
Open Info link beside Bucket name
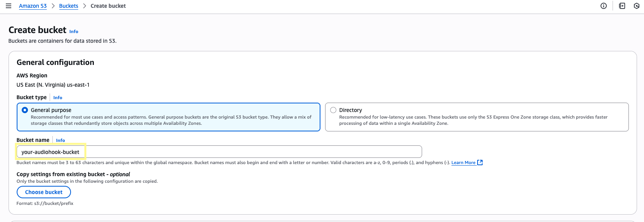pyautogui.click(x=61, y=140)
